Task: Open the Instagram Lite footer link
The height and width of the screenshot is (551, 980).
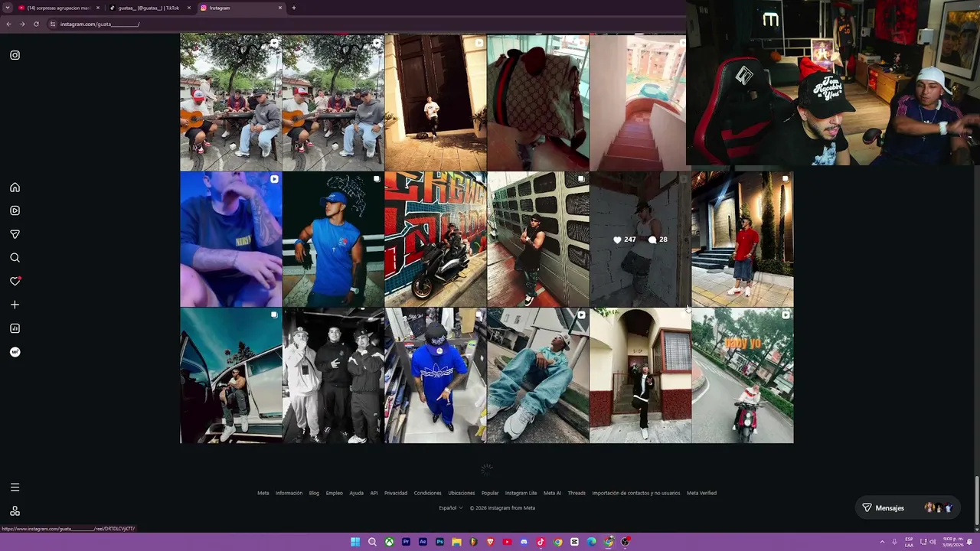Action: coord(521,493)
